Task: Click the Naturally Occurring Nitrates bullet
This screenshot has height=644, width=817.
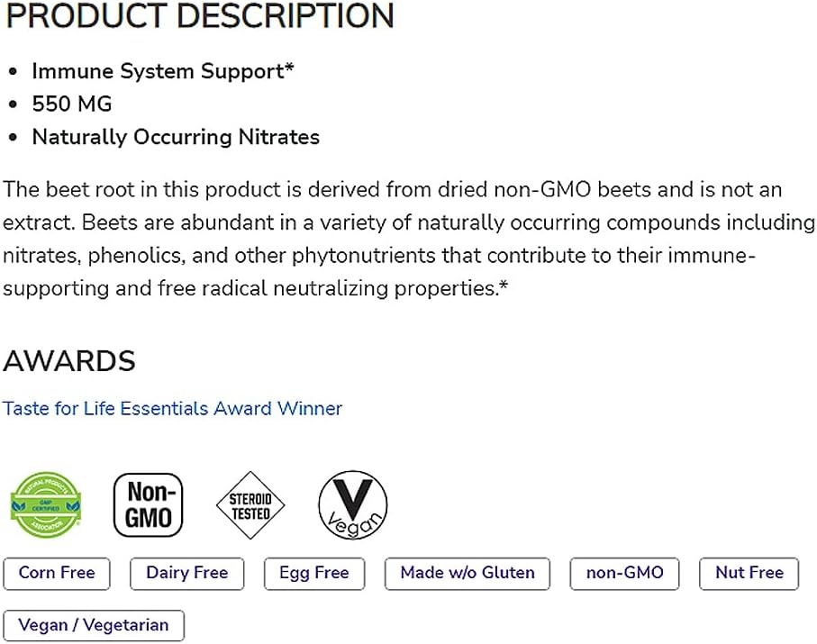Action: (x=176, y=138)
